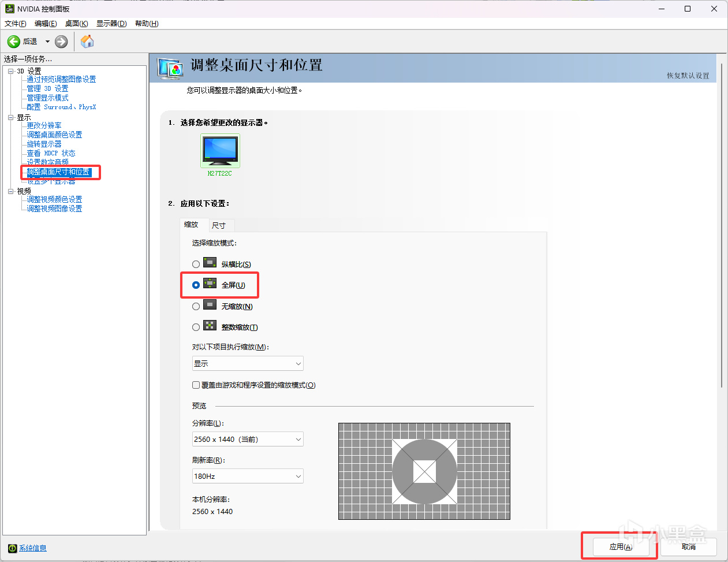Open the 桌面(K) menu

pos(77,24)
